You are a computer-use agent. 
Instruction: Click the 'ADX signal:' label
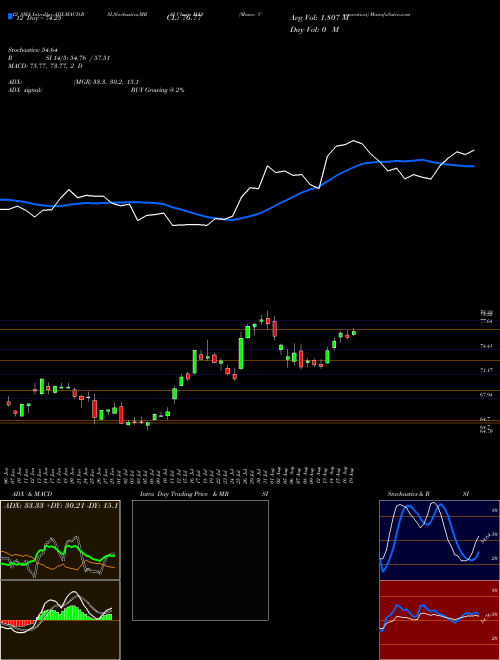pos(25,90)
